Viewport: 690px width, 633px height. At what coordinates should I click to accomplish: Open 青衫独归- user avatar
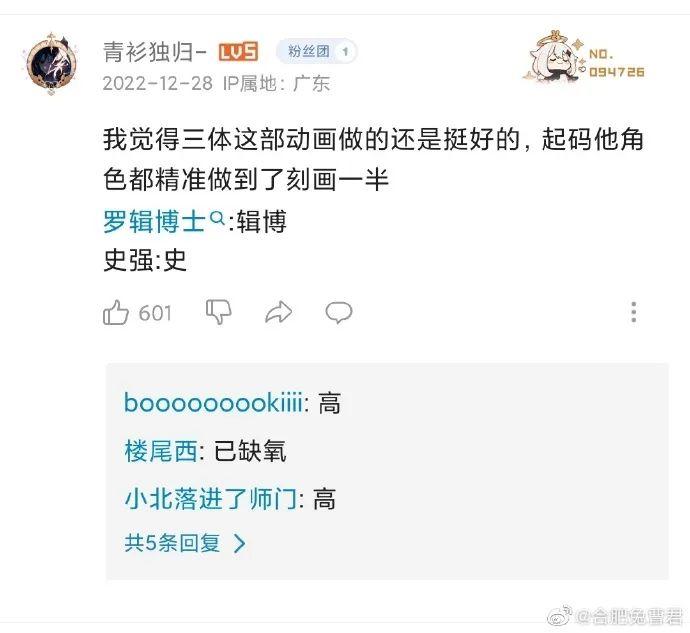(51, 65)
